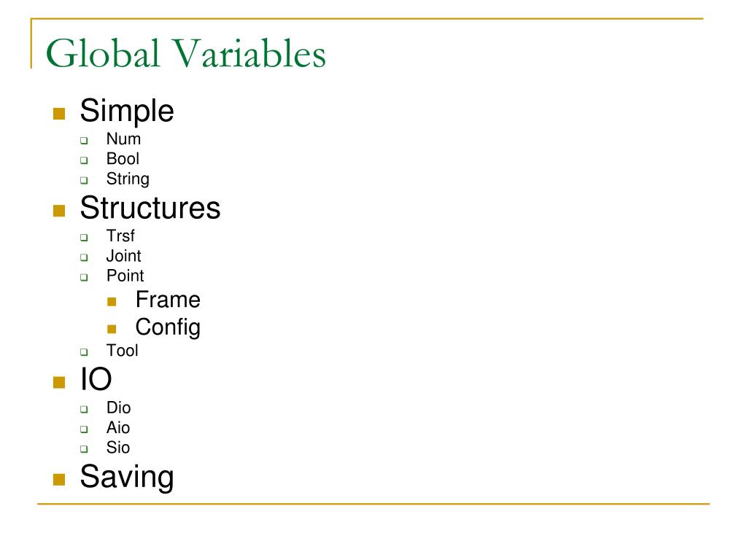Click the Num list item

click(x=123, y=139)
